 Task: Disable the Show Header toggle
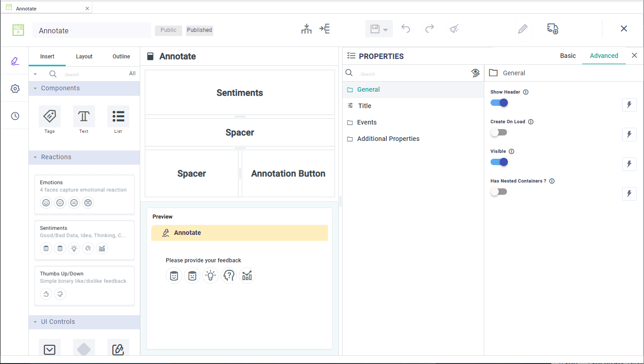click(x=499, y=103)
